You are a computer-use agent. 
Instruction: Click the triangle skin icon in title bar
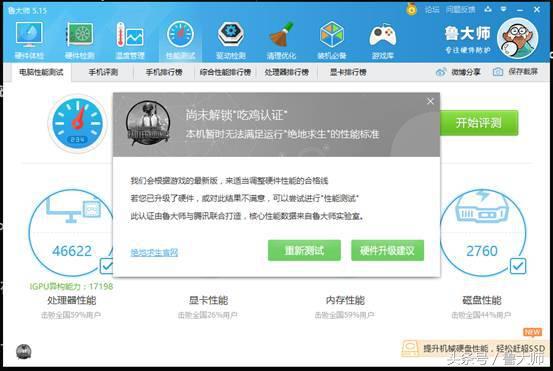(488, 10)
